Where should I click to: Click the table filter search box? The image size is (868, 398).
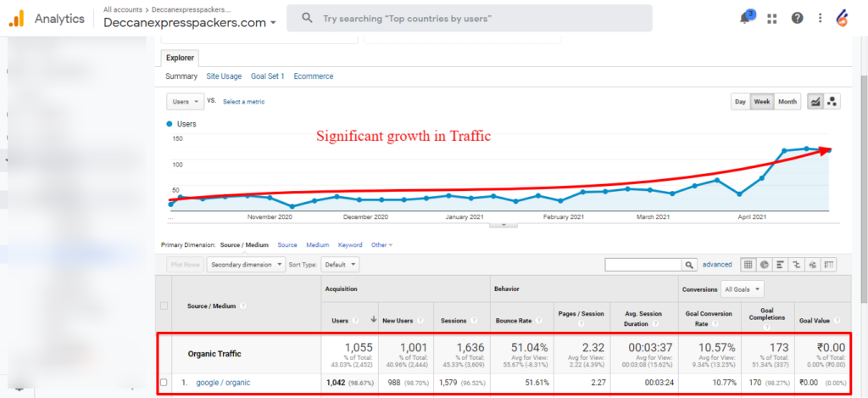click(644, 265)
